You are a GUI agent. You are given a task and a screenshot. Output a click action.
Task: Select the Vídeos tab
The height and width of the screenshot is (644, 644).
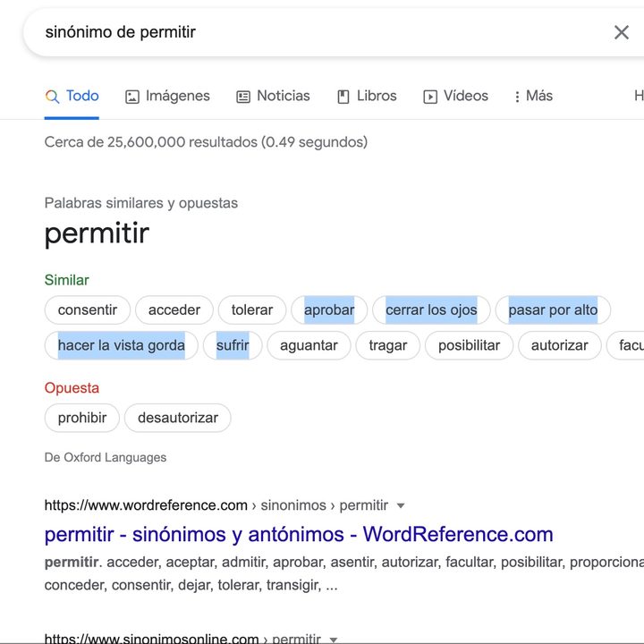(456, 96)
